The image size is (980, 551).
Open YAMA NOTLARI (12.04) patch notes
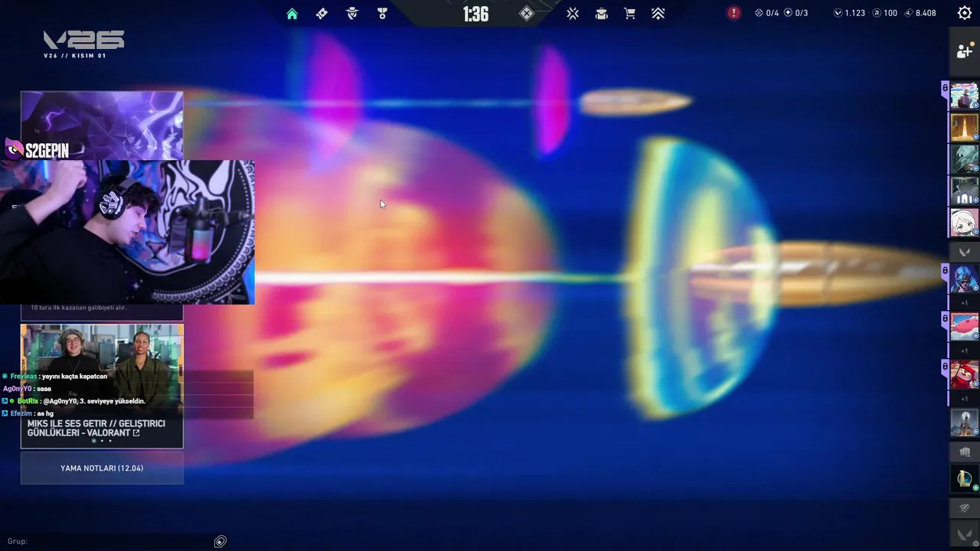pyautogui.click(x=102, y=468)
